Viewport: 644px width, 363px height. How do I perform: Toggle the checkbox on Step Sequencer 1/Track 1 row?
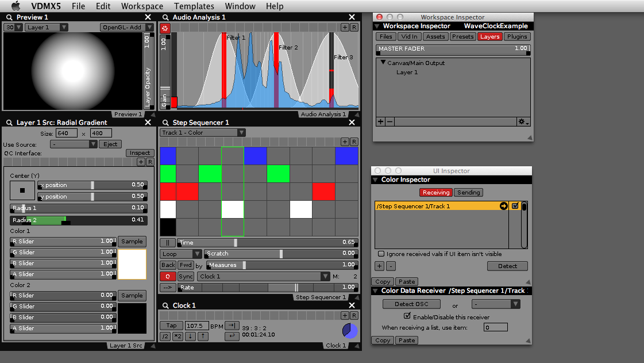pos(515,206)
